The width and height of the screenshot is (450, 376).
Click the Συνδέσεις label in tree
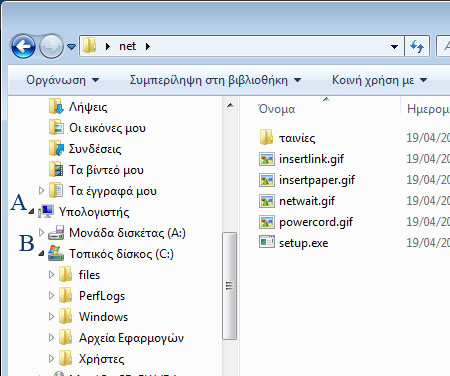[95, 149]
